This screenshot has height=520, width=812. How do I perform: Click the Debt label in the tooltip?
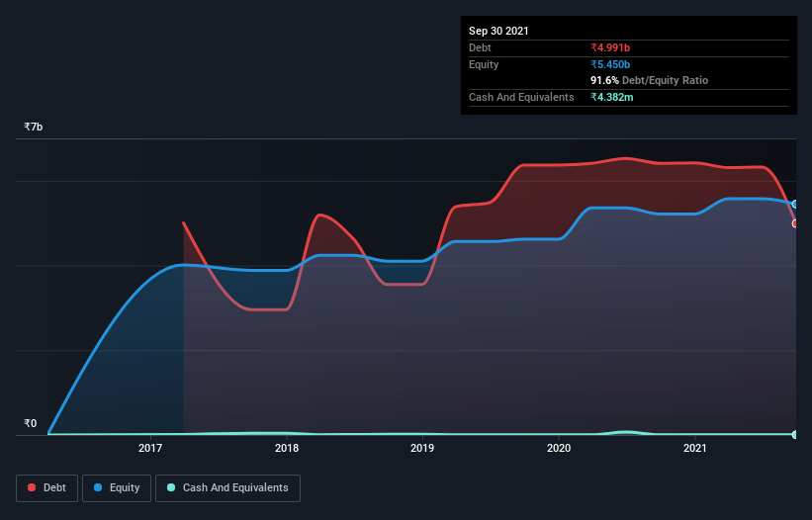click(x=480, y=47)
